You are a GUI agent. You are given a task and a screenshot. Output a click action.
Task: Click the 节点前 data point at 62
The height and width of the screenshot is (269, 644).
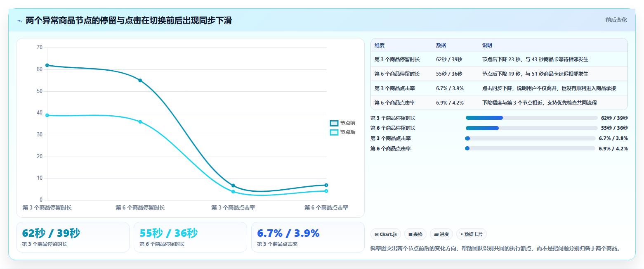coord(47,65)
